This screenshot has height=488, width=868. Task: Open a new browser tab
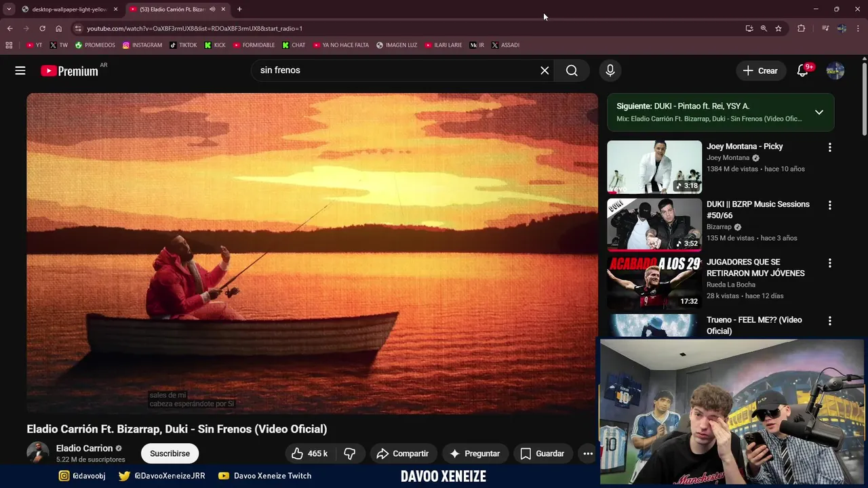coord(239,9)
